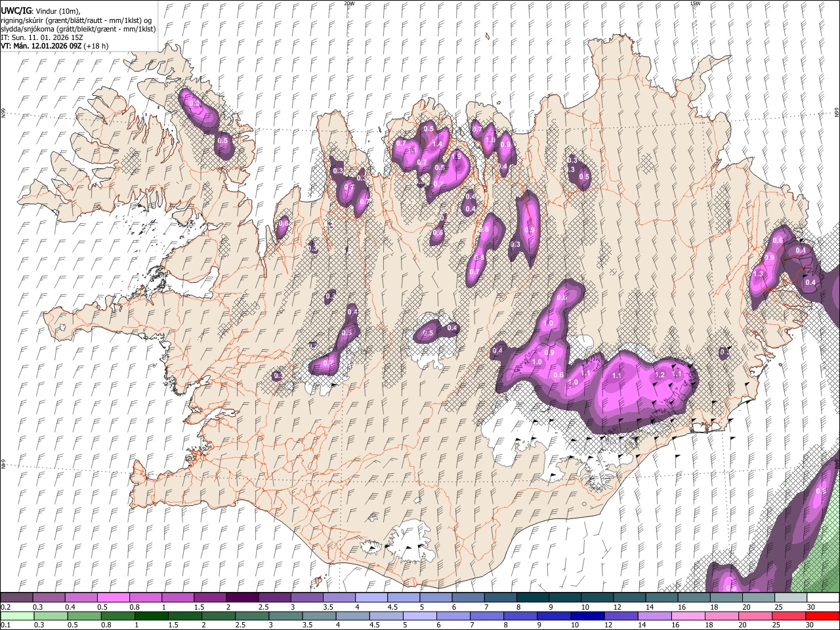Click the palest green 0.1 swatch, lower row

[x=18, y=616]
